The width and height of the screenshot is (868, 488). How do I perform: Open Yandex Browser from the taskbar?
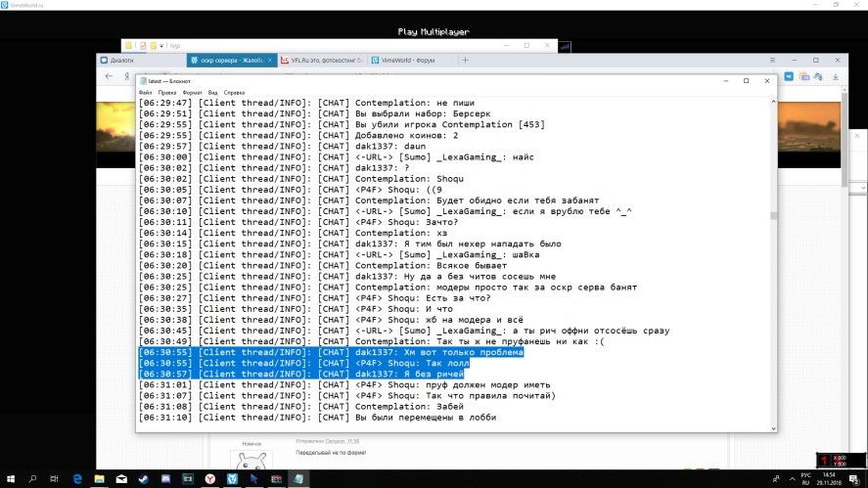tap(208, 479)
